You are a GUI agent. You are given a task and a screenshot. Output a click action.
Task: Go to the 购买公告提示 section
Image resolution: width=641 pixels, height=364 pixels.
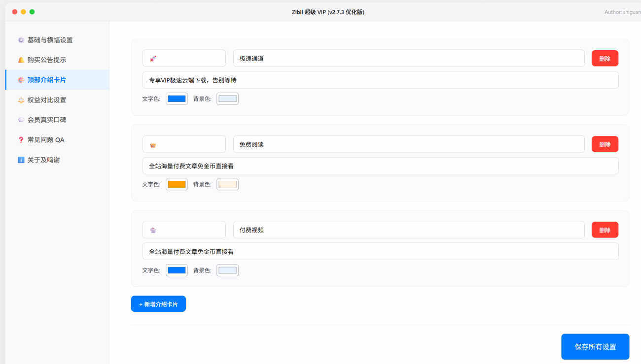point(46,60)
